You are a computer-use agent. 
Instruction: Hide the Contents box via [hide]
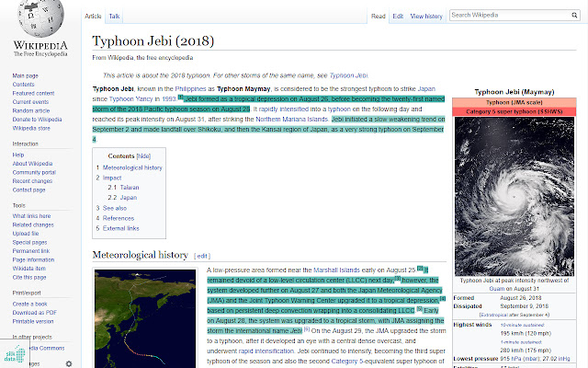tap(143, 155)
